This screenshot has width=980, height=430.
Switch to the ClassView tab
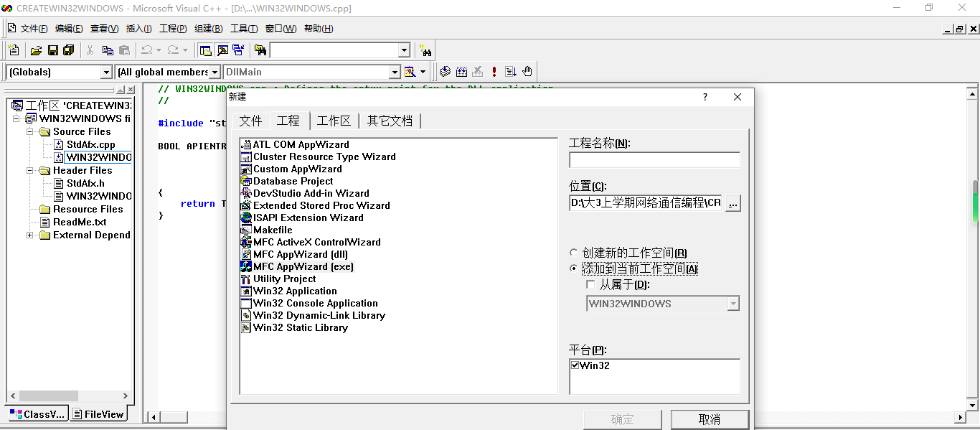pyautogui.click(x=37, y=414)
